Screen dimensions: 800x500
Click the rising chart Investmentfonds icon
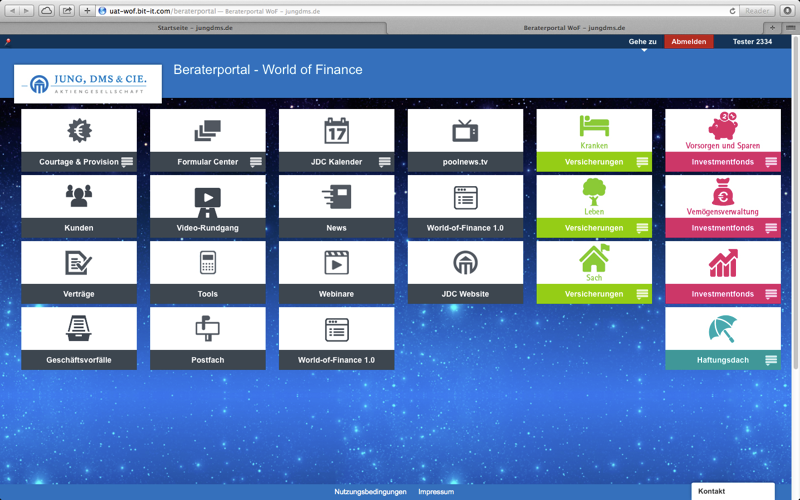click(723, 263)
